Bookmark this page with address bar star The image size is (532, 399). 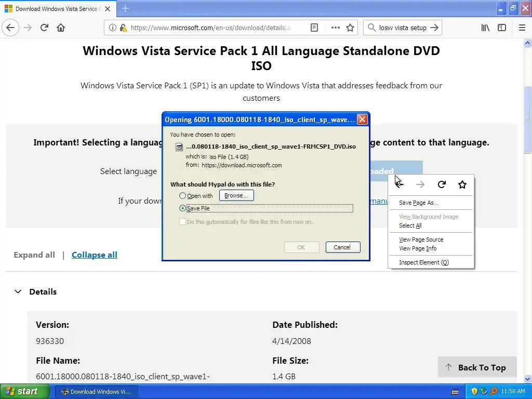tap(350, 28)
